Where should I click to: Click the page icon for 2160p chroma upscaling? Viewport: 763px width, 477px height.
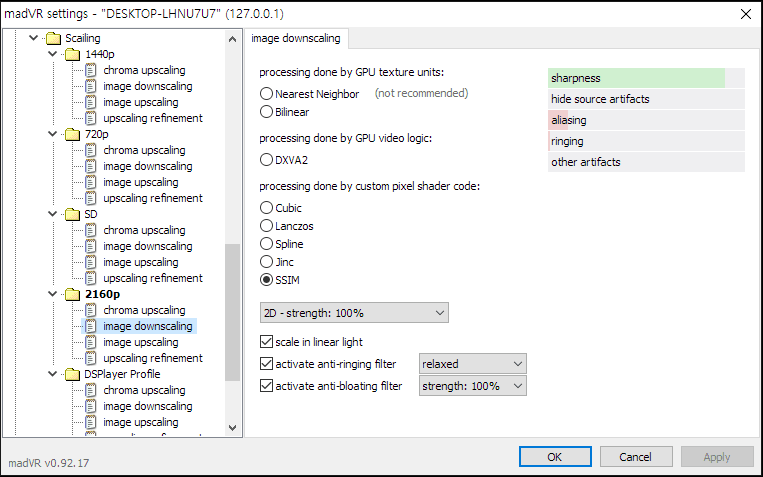[91, 310]
